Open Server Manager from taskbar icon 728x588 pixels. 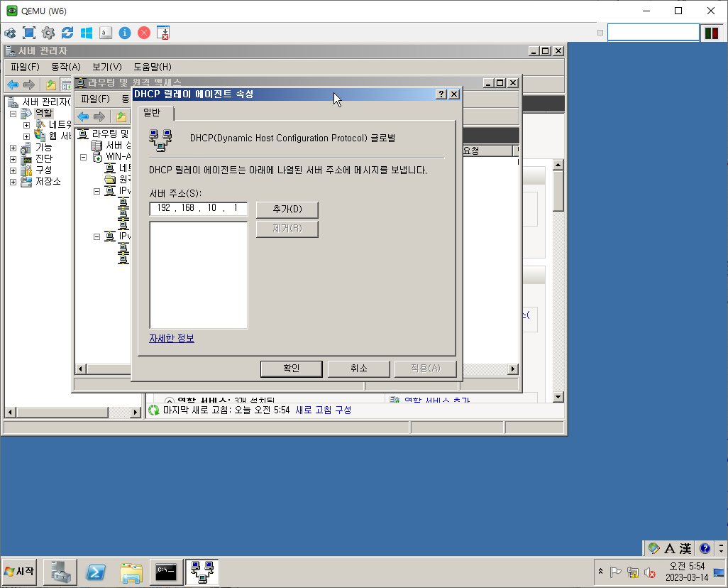coord(60,572)
